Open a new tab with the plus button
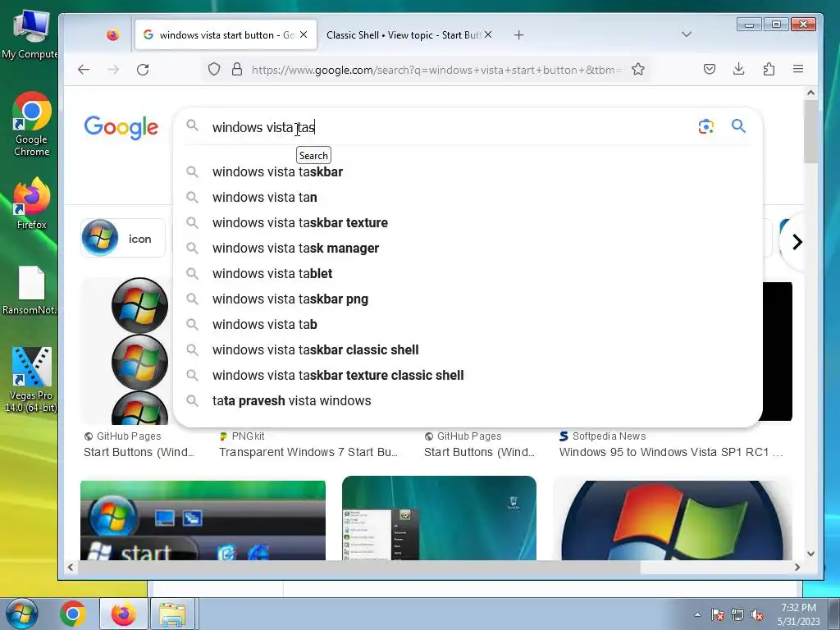 coord(518,35)
